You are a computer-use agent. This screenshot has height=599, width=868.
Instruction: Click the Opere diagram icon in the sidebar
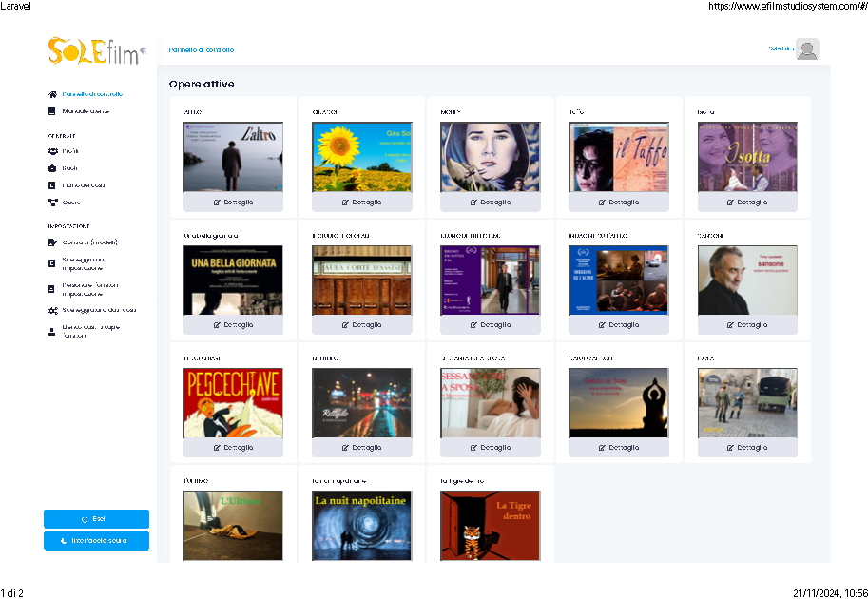(x=52, y=203)
